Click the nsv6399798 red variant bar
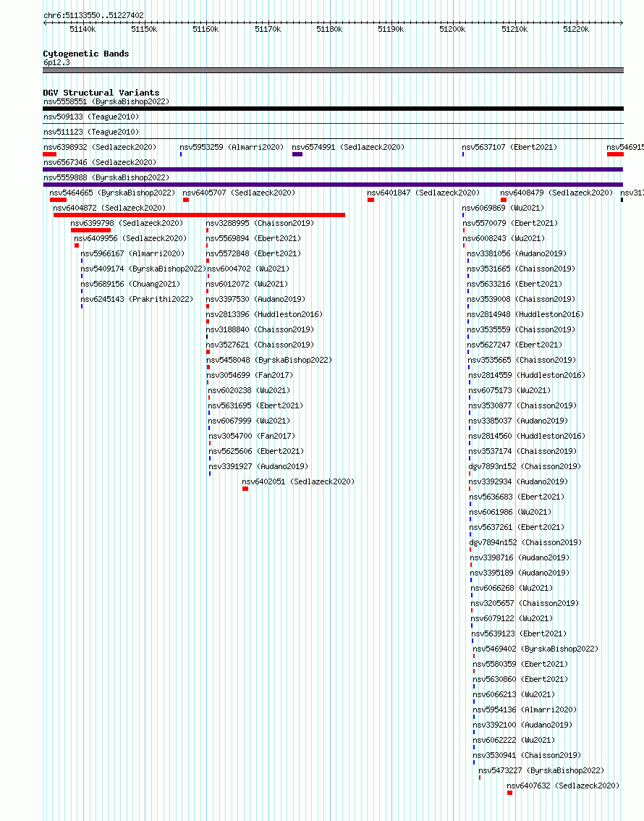The height and width of the screenshot is (821, 644). [91, 230]
